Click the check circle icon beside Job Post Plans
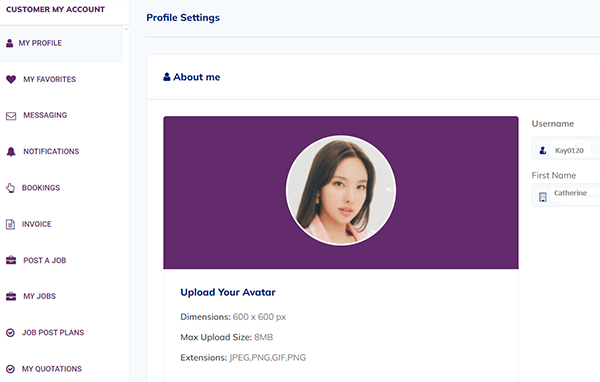The height and width of the screenshot is (382, 600). pyautogui.click(x=10, y=333)
